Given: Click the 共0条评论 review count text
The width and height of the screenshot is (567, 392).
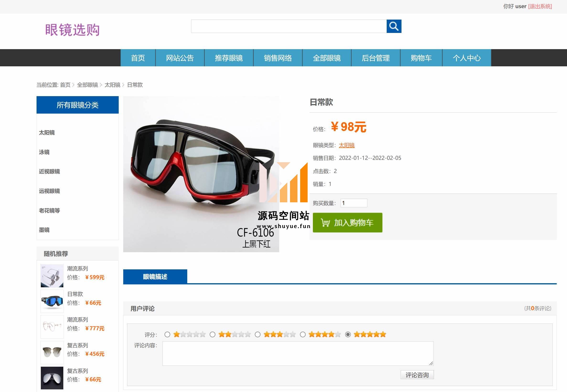Looking at the screenshot, I should 538,308.
